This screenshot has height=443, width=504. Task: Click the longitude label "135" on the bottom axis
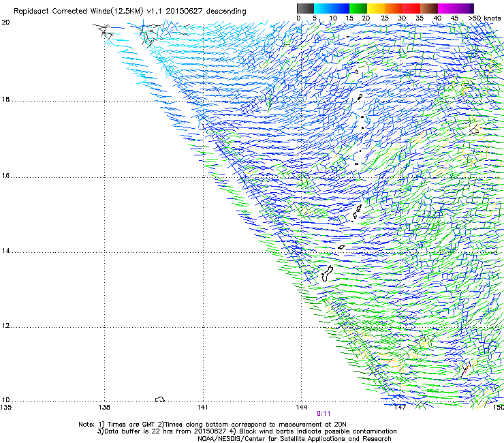tap(5, 408)
